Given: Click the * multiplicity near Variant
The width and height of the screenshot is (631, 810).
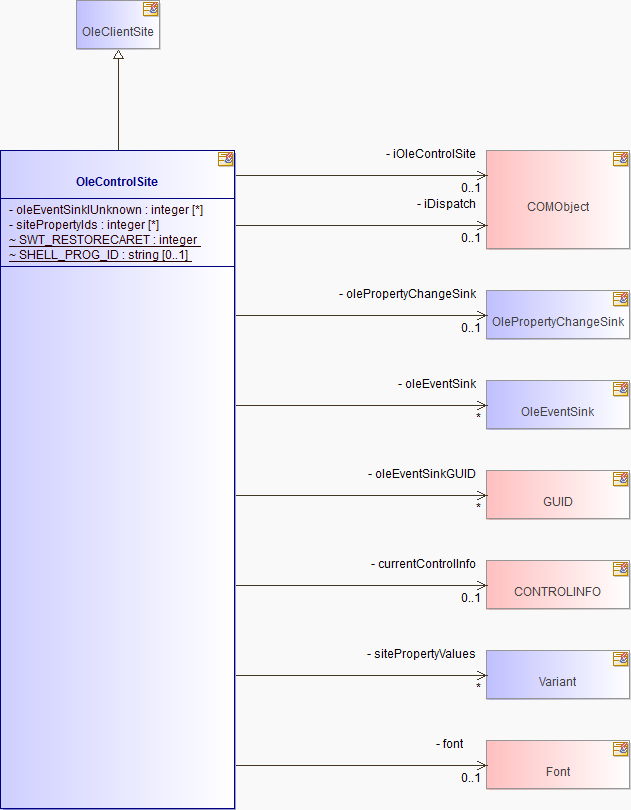Looking at the screenshot, I should tap(479, 686).
